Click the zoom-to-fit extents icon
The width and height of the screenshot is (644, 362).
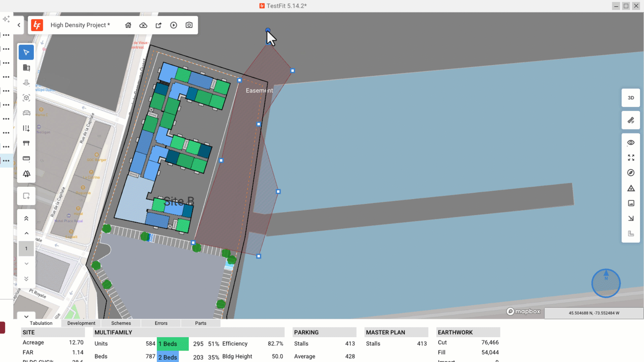point(631,158)
